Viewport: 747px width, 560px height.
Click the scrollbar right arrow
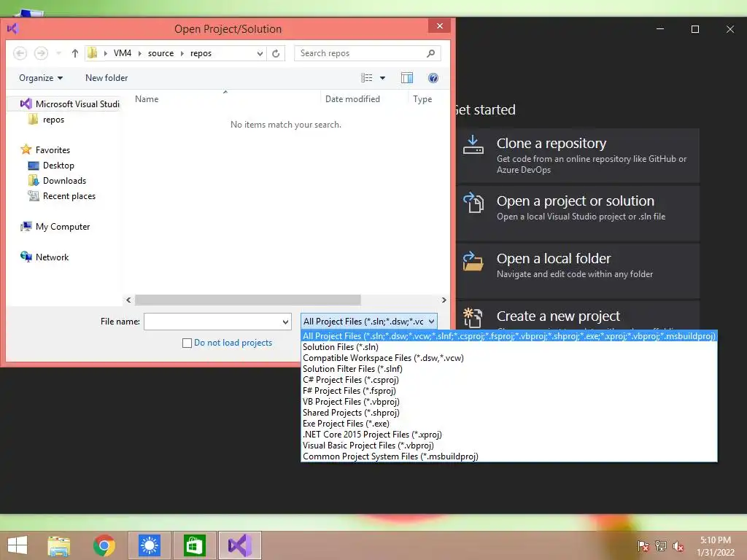444,300
